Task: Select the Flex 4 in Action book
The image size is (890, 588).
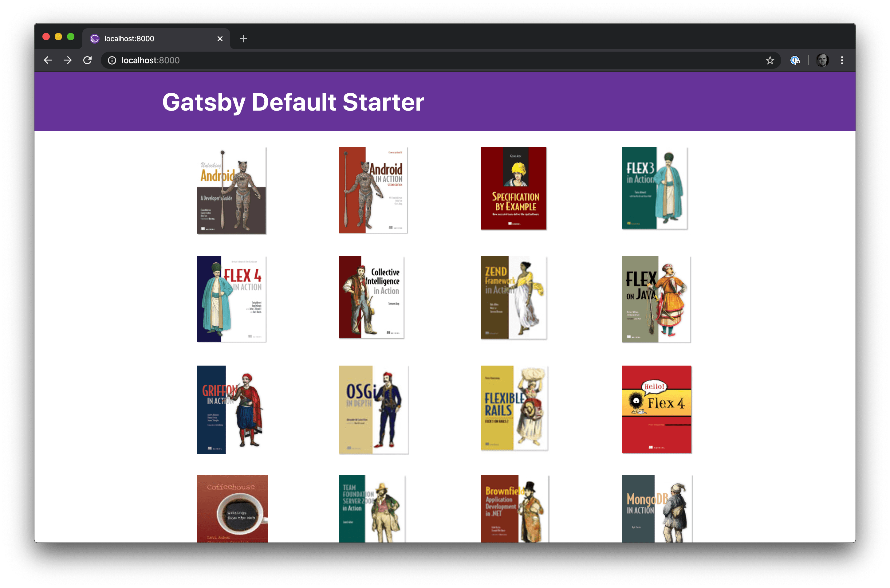Action: point(231,299)
